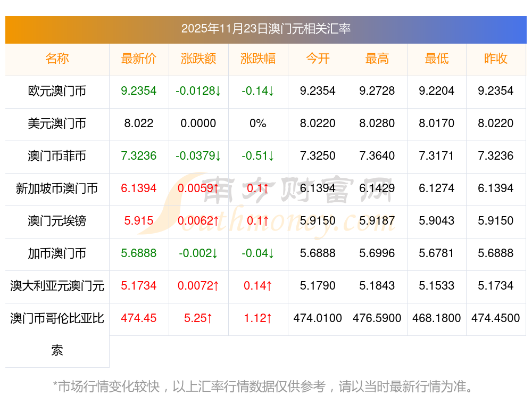Click the row name '澳门元埃镑'
Viewport: 532px width, 403px height.
[x=57, y=221]
